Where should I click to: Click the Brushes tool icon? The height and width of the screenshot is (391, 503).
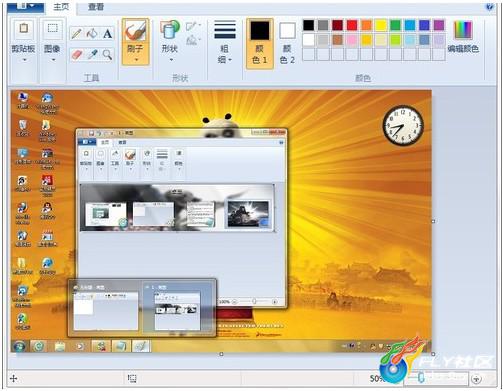pos(135,31)
